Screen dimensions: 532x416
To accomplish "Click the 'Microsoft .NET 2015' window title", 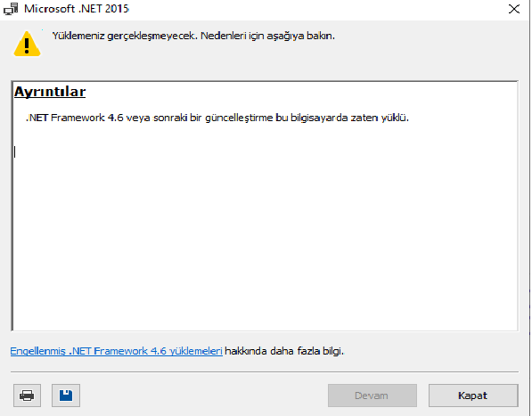I will (77, 9).
